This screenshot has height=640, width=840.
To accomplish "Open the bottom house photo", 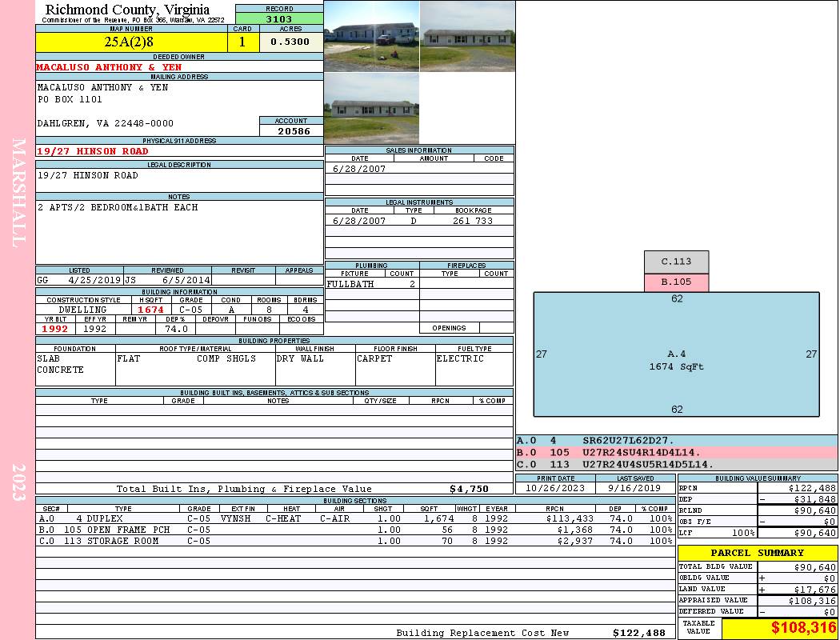I will (371, 108).
